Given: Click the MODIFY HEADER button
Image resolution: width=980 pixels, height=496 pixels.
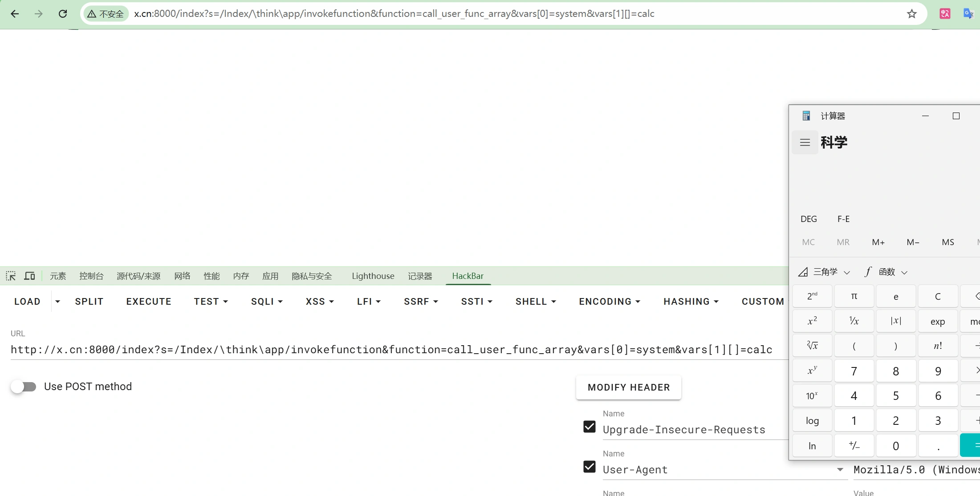Looking at the screenshot, I should 628,387.
